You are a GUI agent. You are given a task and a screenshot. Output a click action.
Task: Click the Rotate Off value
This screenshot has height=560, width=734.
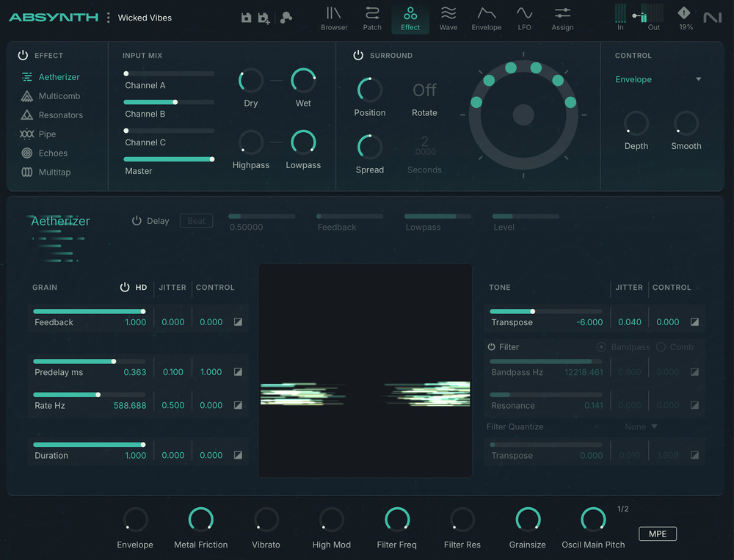pos(424,90)
